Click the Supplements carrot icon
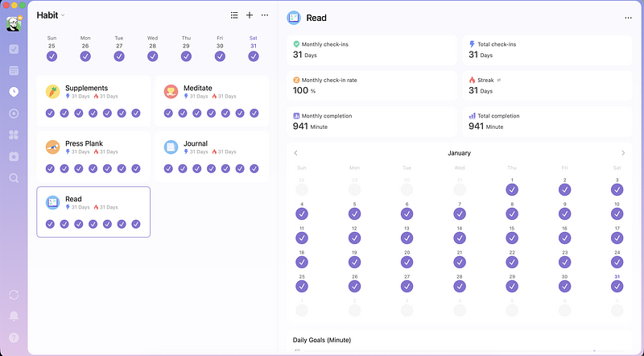 click(52, 92)
